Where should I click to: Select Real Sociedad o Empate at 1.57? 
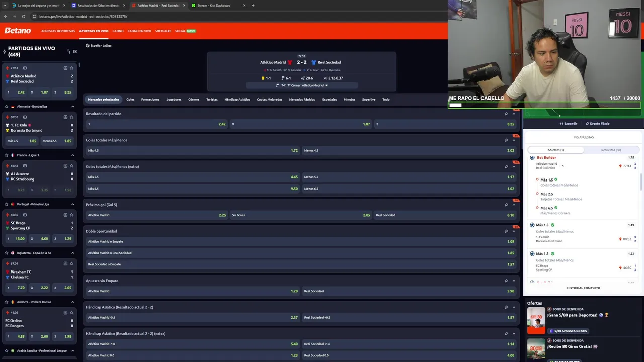[x=301, y=264]
